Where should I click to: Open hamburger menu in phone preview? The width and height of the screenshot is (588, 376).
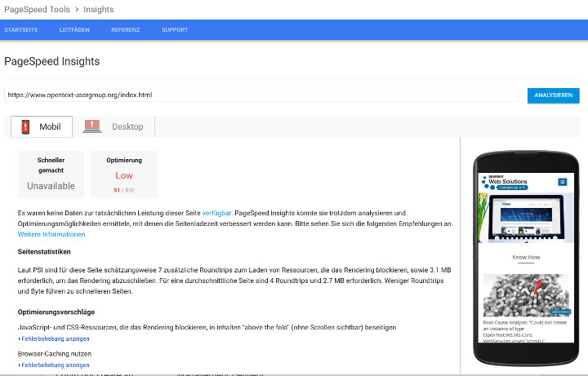pos(562,182)
